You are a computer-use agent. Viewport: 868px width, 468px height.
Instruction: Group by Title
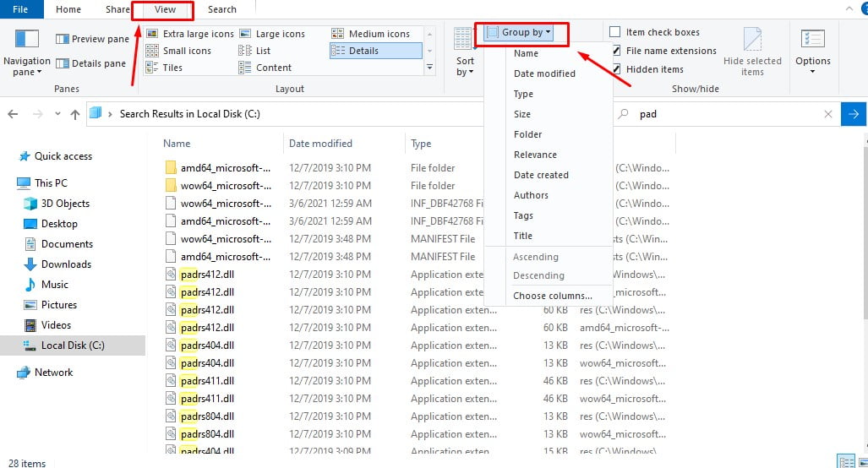click(522, 236)
